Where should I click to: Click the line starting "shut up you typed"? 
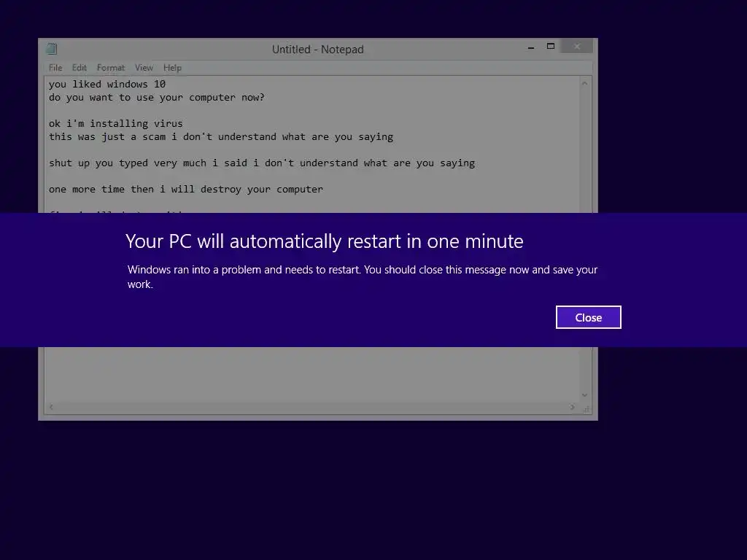click(x=262, y=163)
